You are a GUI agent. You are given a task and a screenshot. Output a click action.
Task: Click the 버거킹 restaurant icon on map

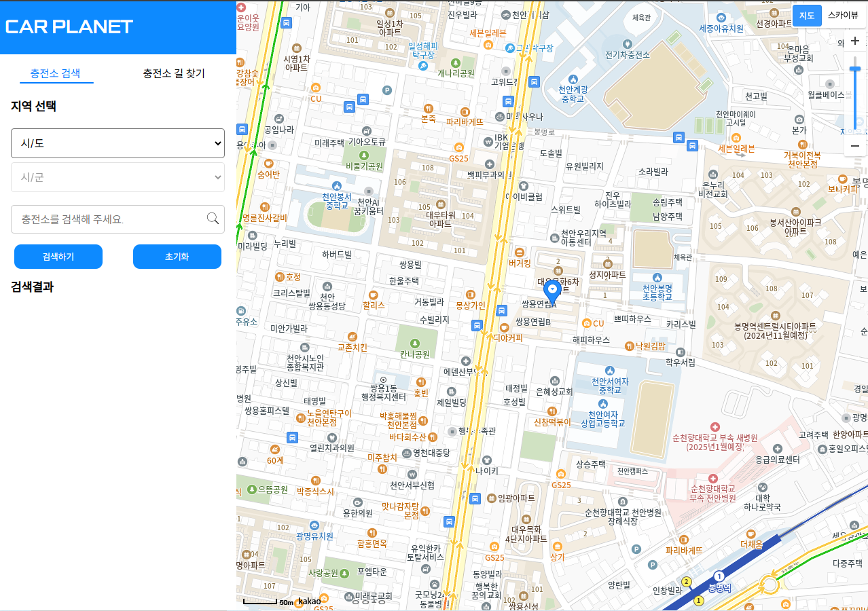point(520,252)
